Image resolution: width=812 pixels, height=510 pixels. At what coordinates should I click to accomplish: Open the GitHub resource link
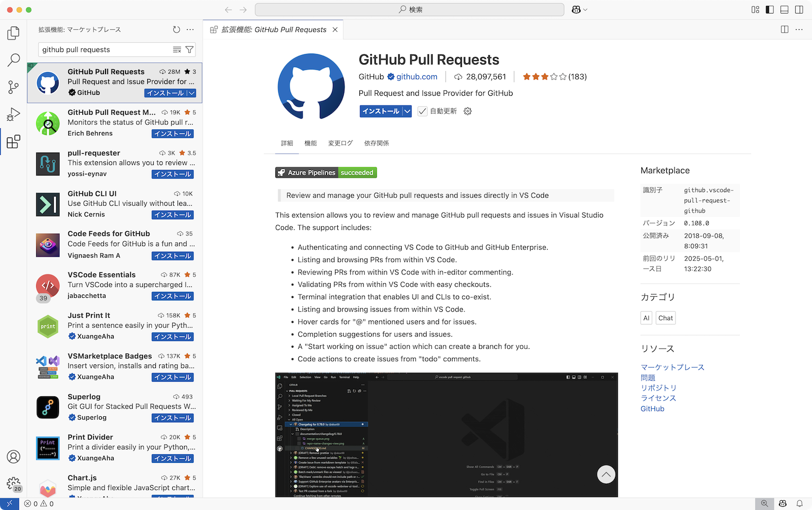[652, 409]
